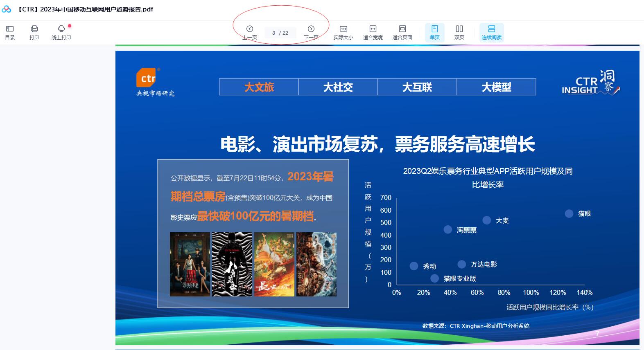This screenshot has width=644, height=350.
Task: Click the 打印 print icon
Action: coord(34,32)
